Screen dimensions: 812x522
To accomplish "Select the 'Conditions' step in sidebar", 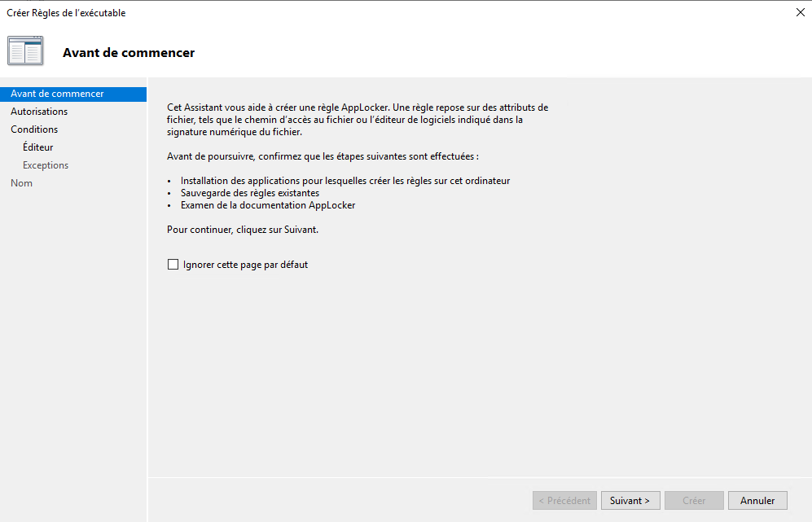I will [34, 129].
